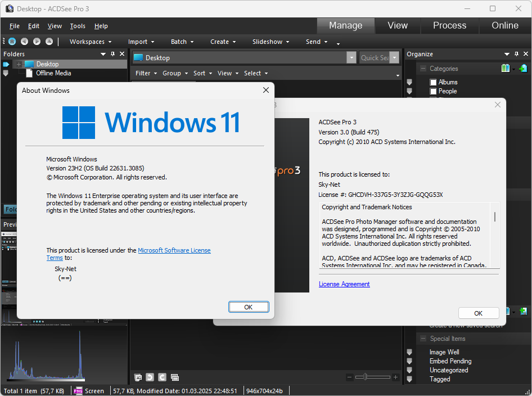Viewport: 532px width, 396px height.
Task: Click OK in About Windows dialog
Action: (x=249, y=307)
